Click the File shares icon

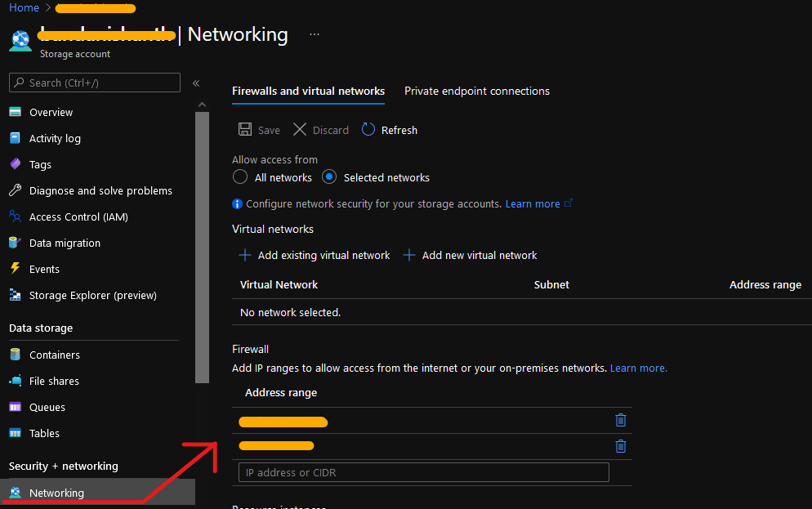click(15, 381)
